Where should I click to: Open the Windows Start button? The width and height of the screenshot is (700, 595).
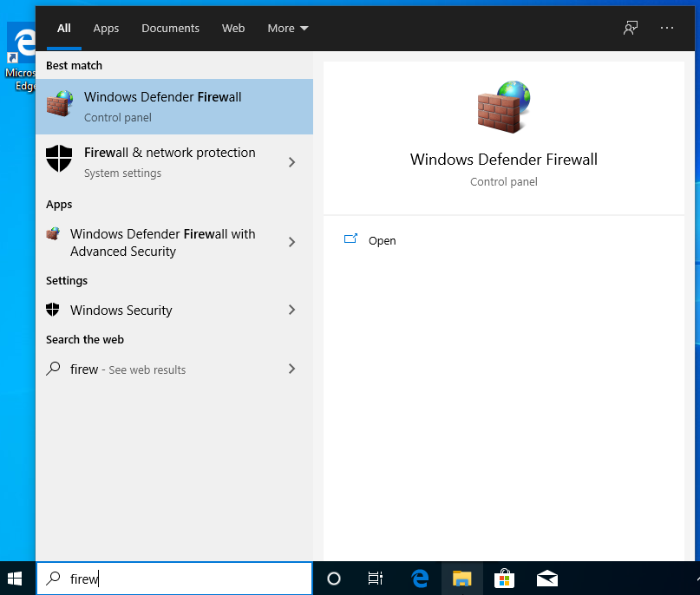[x=15, y=579]
